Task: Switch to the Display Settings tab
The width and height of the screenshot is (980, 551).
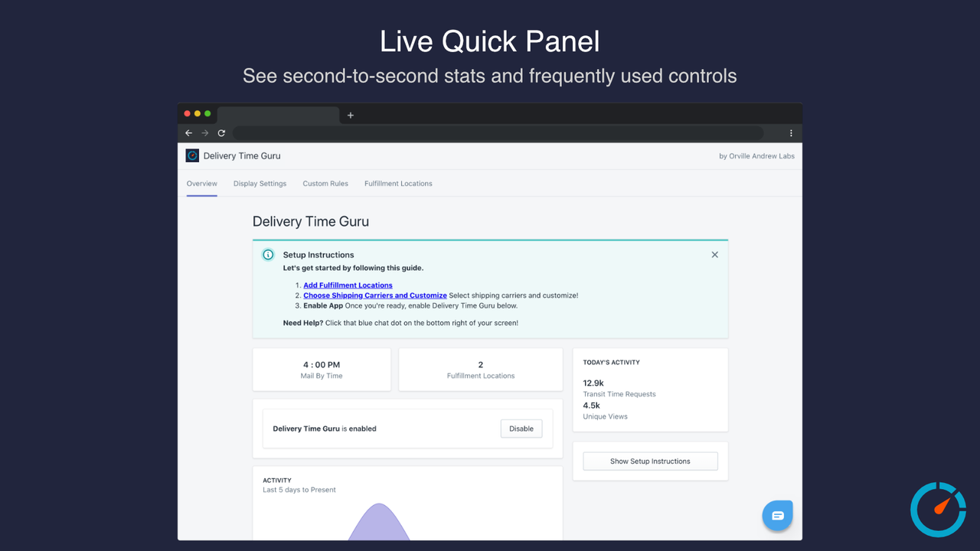Action: coord(260,184)
